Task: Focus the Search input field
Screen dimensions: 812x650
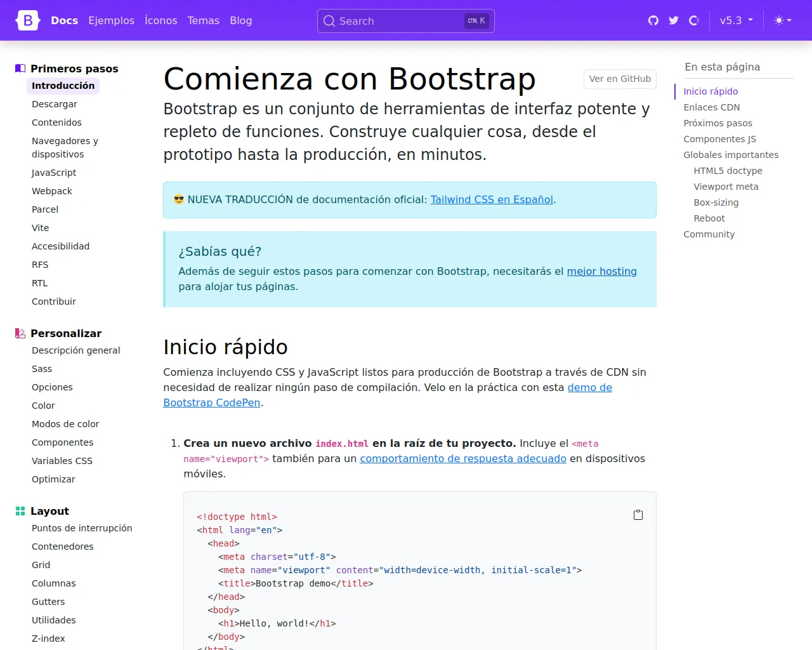Action: 400,21
